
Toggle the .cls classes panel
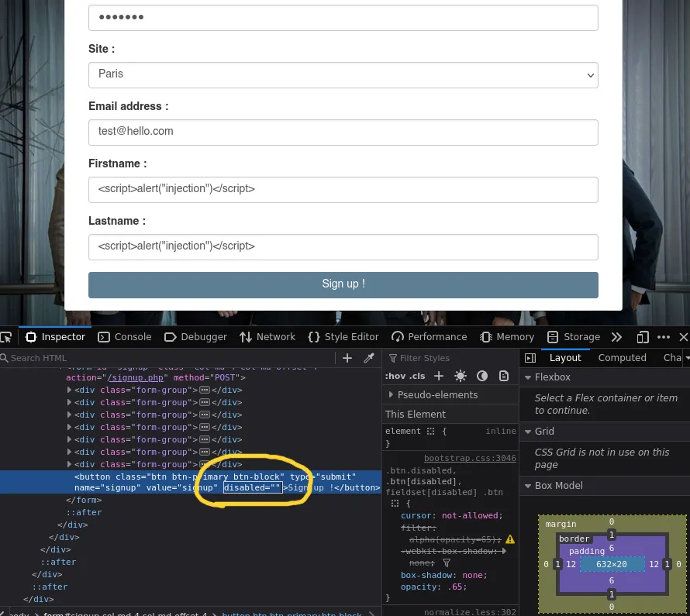pos(418,376)
